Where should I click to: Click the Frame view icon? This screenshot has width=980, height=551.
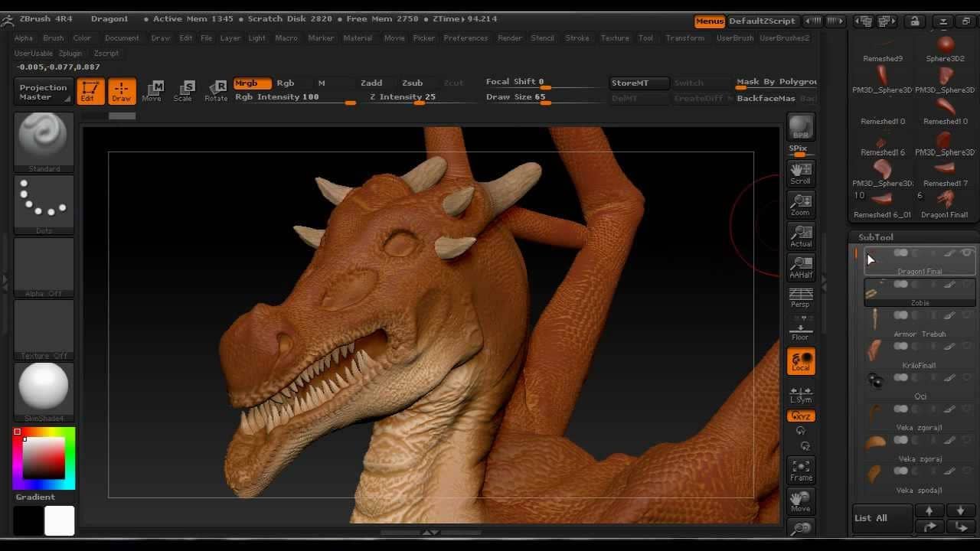tap(801, 470)
